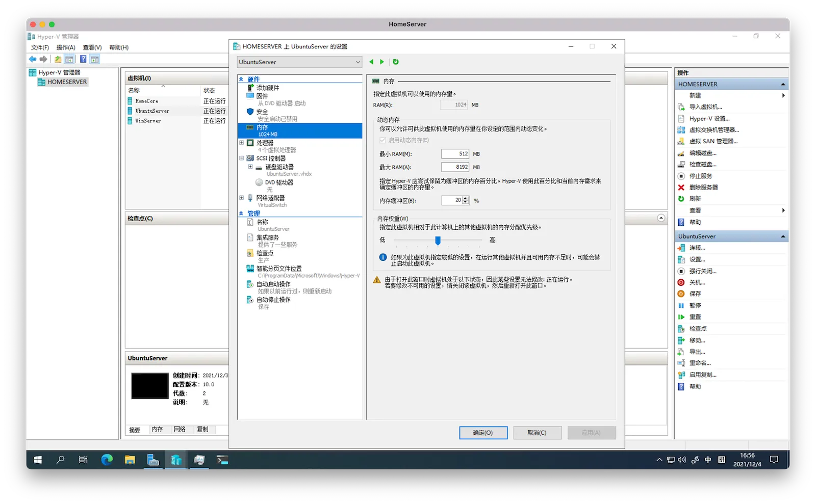The width and height of the screenshot is (816, 504).
Task: Click the green refresh icon in settings dialog
Action: click(395, 62)
